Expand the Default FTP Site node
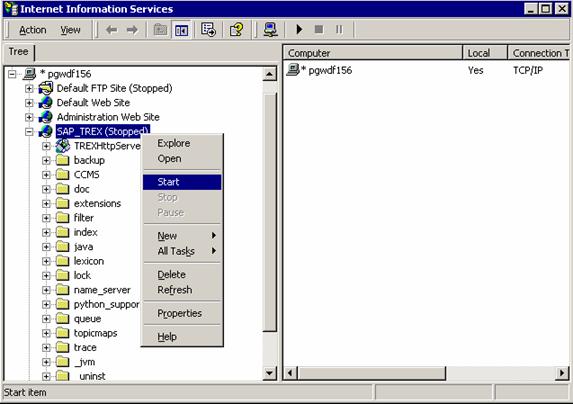 (x=29, y=88)
